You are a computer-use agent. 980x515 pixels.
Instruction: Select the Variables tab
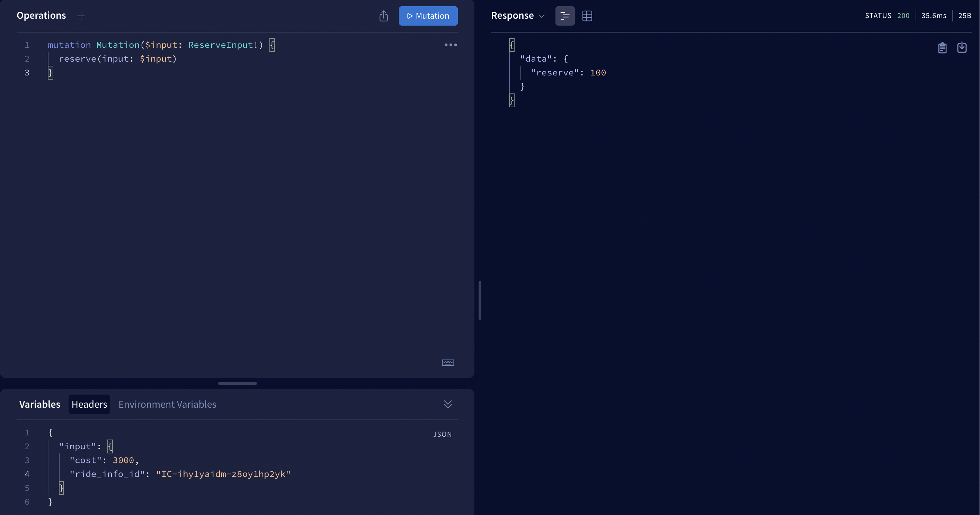point(39,404)
